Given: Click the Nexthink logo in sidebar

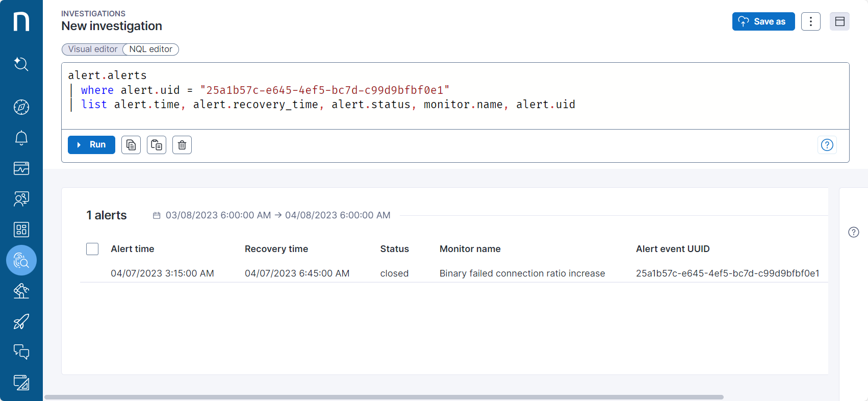Looking at the screenshot, I should pyautogui.click(x=21, y=22).
